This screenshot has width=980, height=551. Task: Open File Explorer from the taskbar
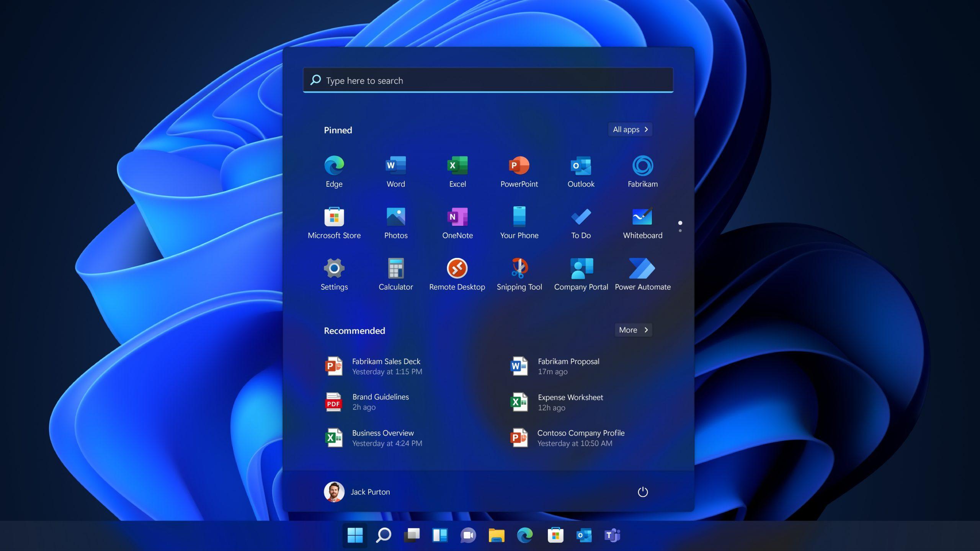(x=497, y=536)
